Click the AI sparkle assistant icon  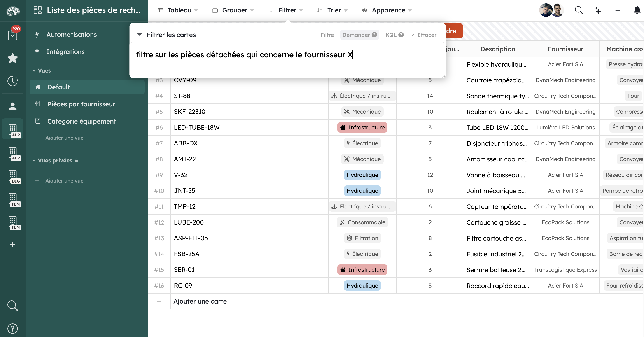click(598, 10)
